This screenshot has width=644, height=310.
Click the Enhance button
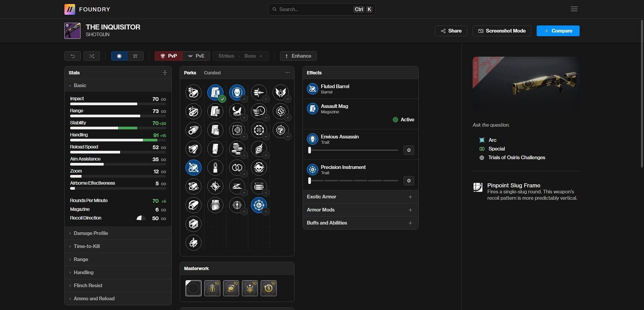coord(298,56)
